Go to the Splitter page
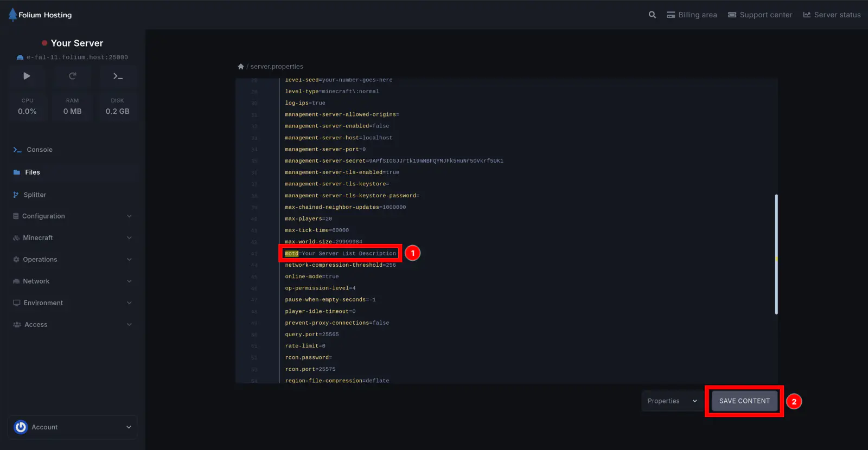The image size is (868, 450). [x=35, y=195]
